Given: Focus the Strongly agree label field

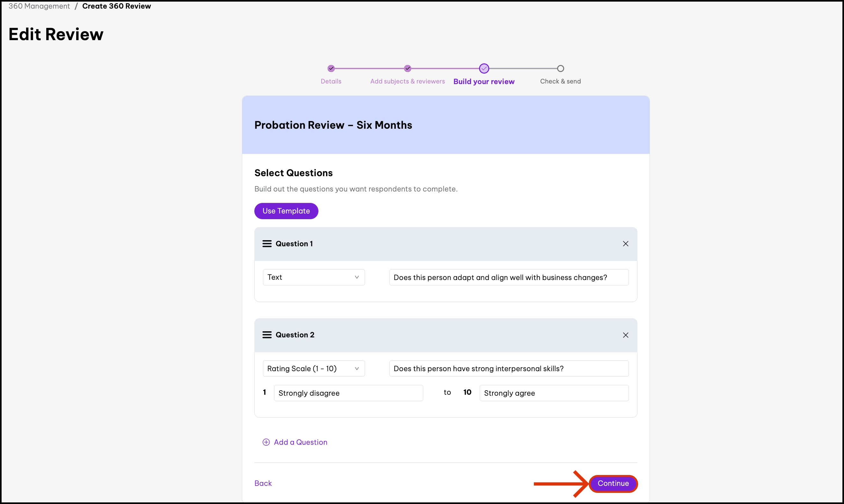Looking at the screenshot, I should point(554,393).
